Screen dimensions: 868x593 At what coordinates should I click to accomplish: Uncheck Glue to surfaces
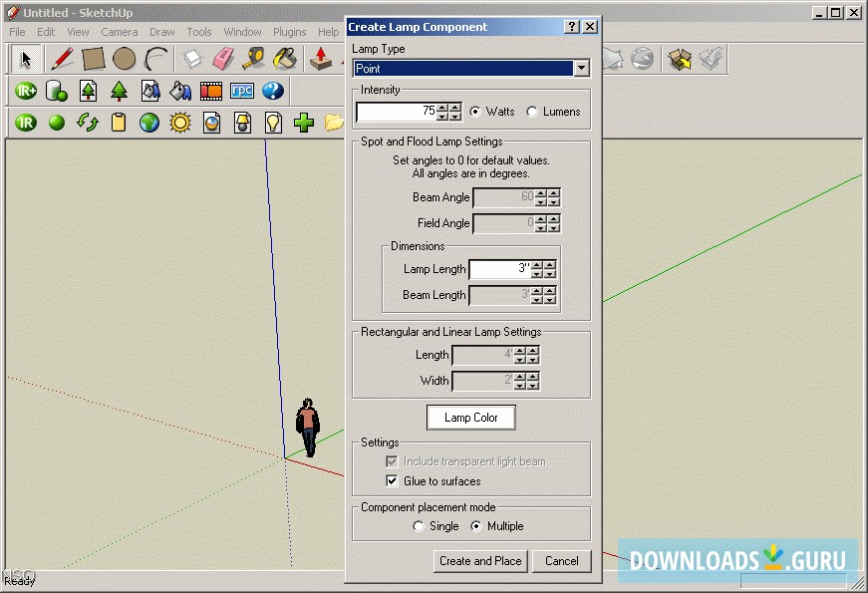click(x=392, y=481)
